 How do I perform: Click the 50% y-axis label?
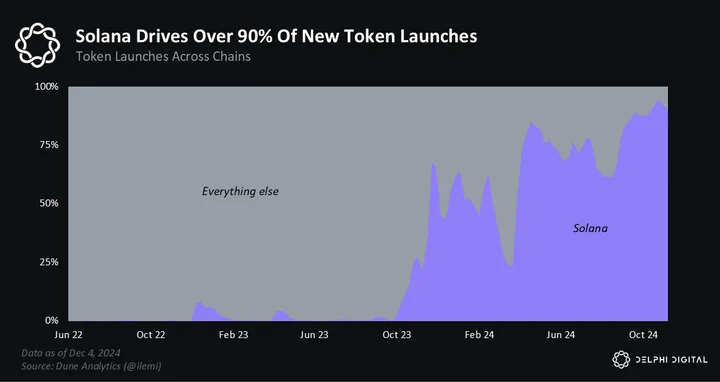click(49, 203)
